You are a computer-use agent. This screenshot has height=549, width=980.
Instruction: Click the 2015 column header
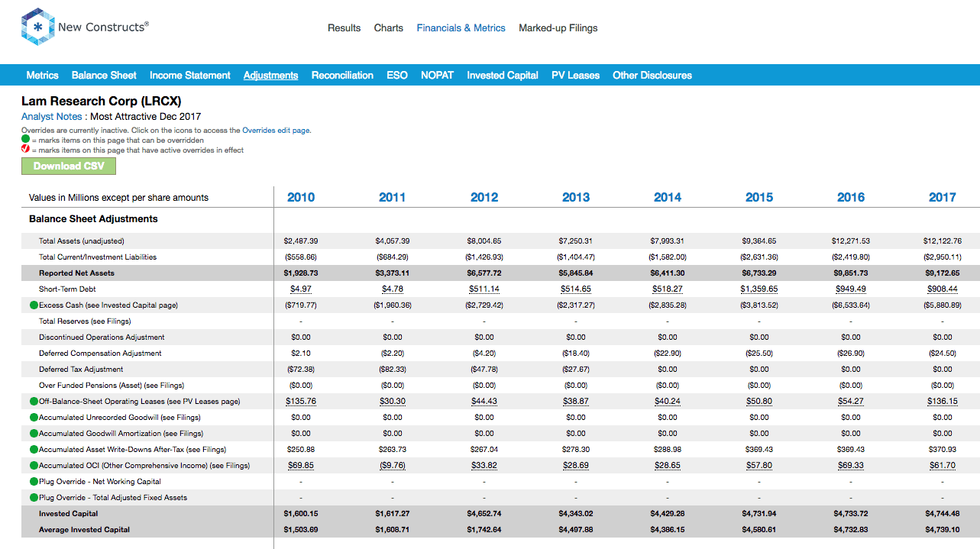pos(759,197)
